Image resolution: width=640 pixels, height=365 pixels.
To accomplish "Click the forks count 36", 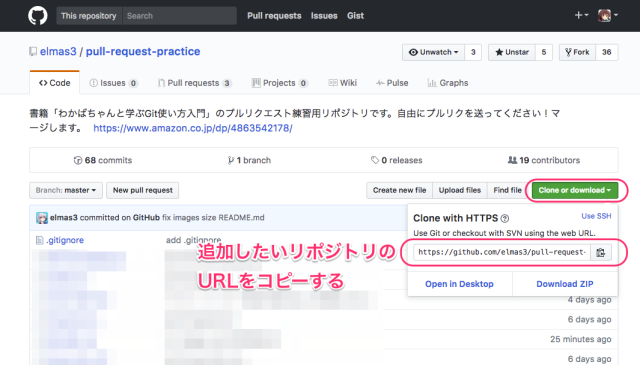I will coord(607,52).
